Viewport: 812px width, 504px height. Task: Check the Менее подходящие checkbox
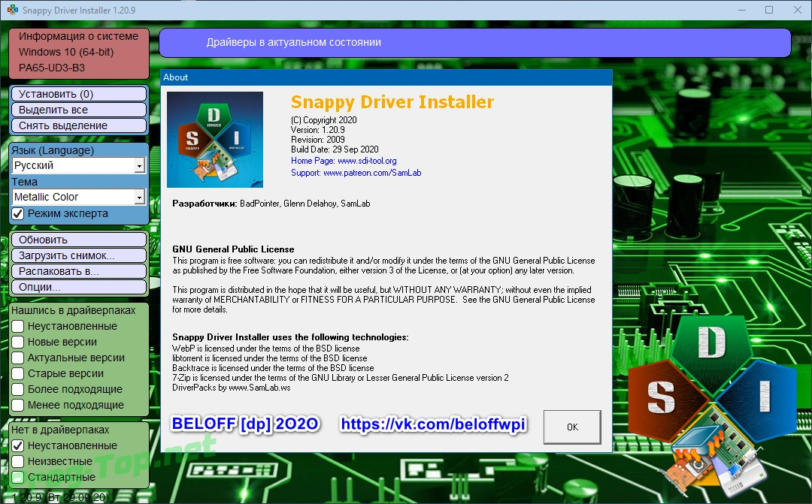pos(18,405)
